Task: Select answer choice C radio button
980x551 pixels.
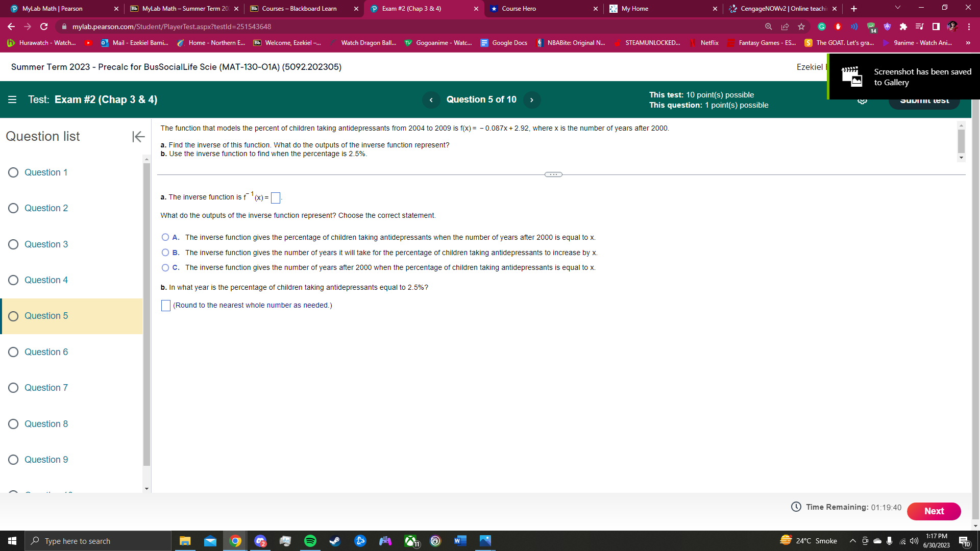Action: (165, 267)
